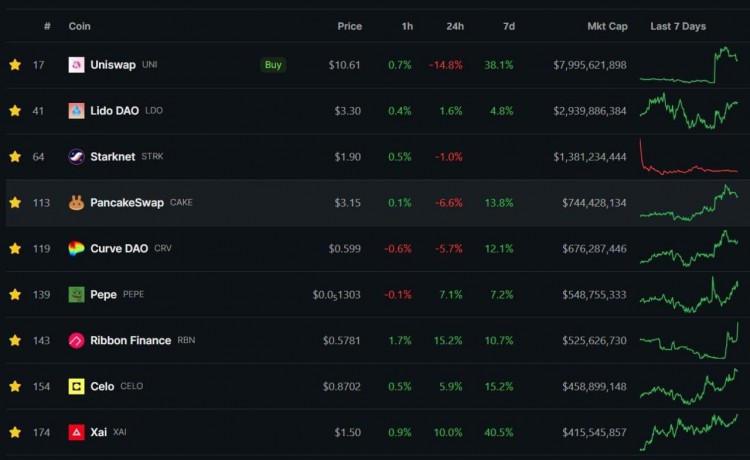
Task: Click the Uniswap coin logo
Action: click(x=77, y=65)
